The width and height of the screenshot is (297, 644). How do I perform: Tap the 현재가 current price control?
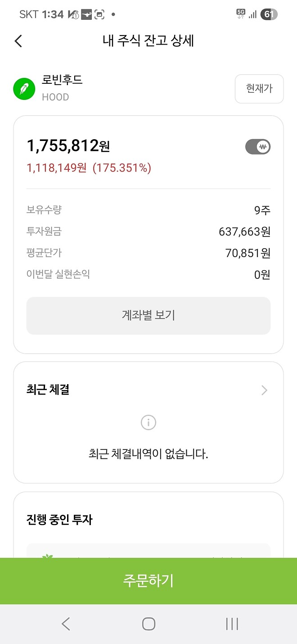(259, 89)
